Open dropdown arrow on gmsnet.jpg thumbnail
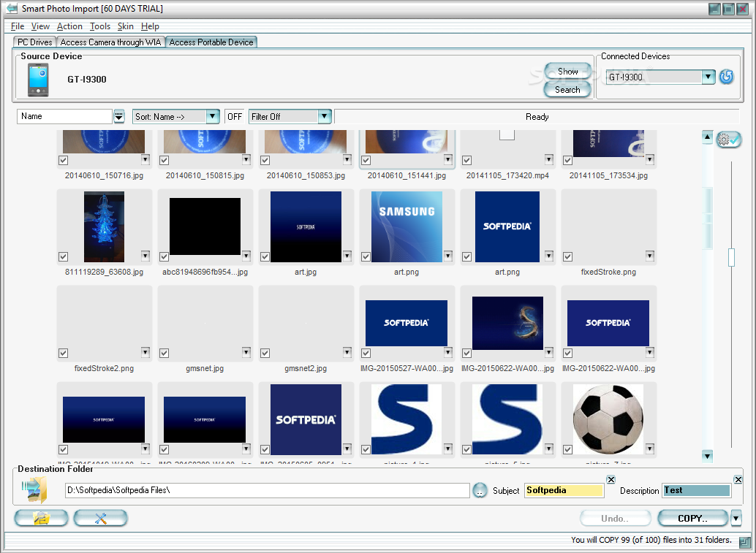756x553 pixels. click(x=246, y=352)
